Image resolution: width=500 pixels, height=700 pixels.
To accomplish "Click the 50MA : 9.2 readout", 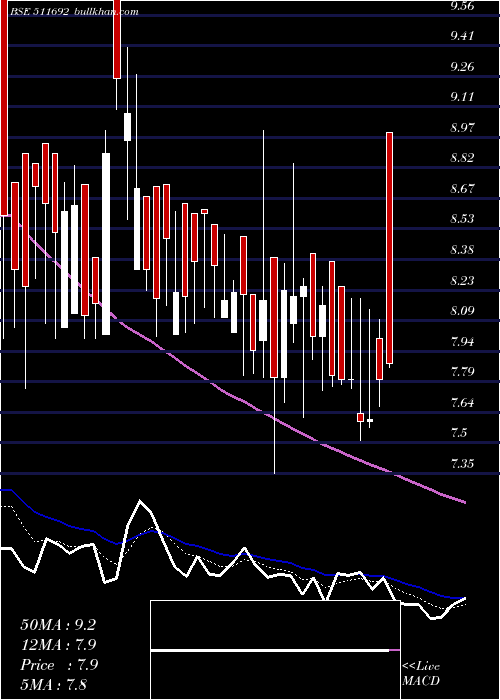I will (58, 625).
